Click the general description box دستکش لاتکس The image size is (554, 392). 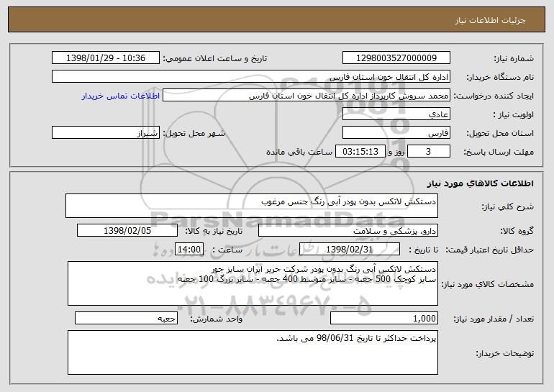(x=252, y=206)
